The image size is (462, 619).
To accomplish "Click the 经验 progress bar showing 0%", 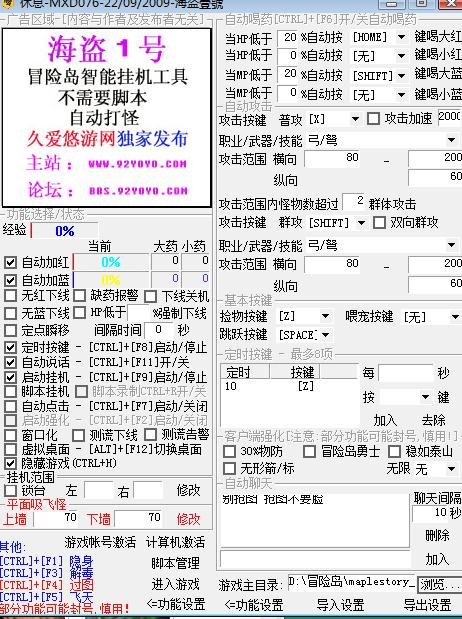I will pos(65,231).
